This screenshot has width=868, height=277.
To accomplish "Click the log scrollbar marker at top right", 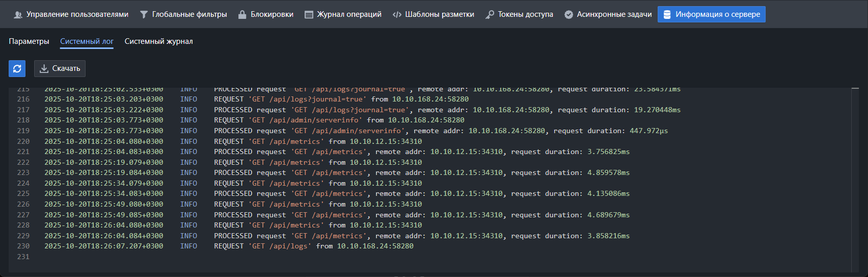I will pyautogui.click(x=855, y=89).
